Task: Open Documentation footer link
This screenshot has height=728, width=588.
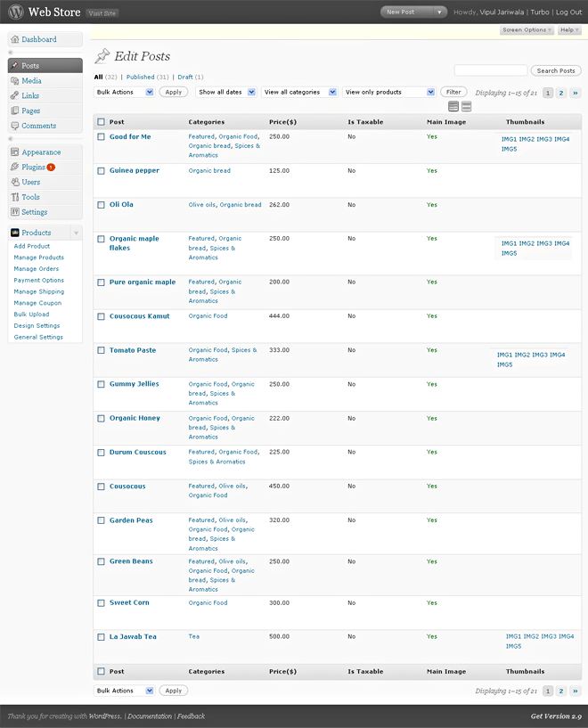Action: [x=150, y=716]
